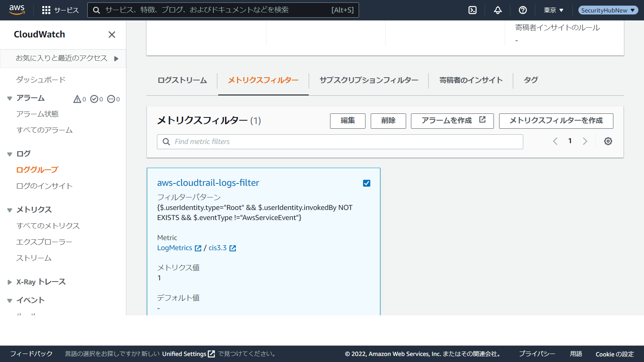644x362 pixels.
Task: Click the 削除 button
Action: coord(388,121)
